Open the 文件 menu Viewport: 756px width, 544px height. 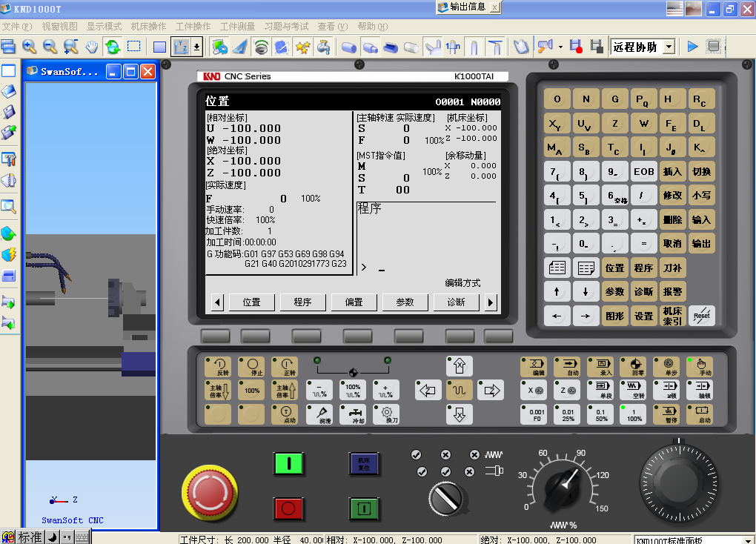point(17,27)
